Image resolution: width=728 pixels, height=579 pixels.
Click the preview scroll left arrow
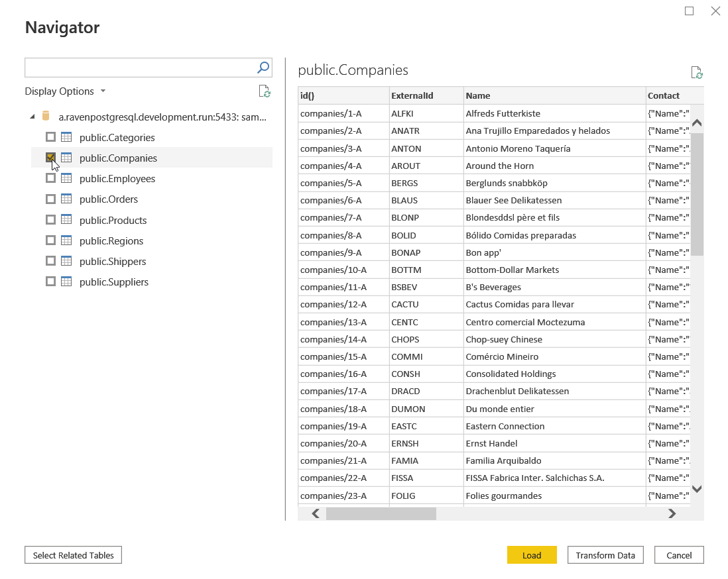pyautogui.click(x=316, y=513)
